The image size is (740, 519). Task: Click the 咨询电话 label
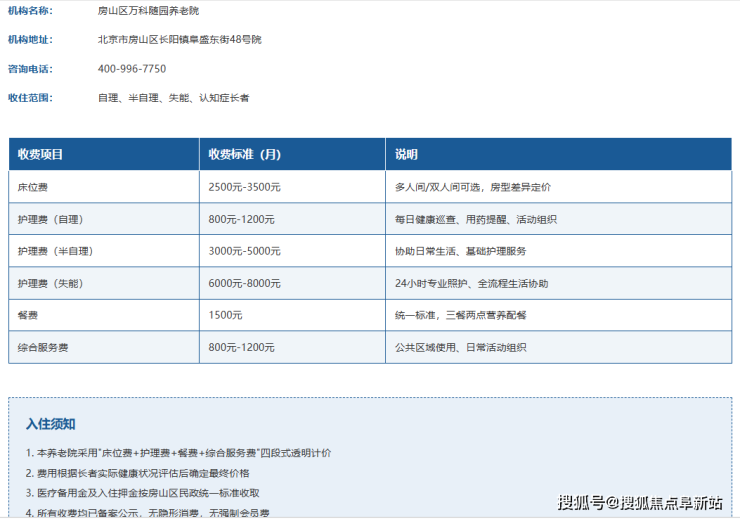click(31, 69)
